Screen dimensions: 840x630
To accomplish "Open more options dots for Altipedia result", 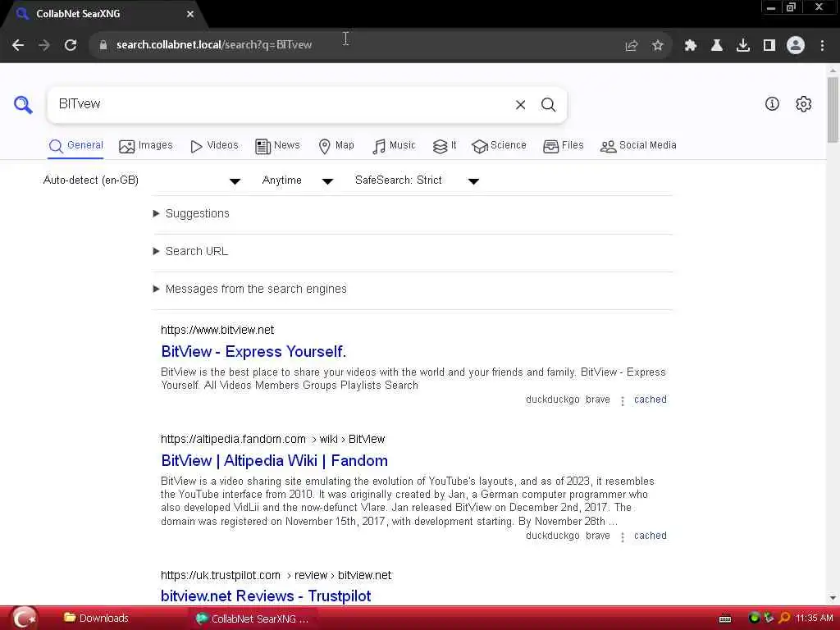I will tap(623, 536).
